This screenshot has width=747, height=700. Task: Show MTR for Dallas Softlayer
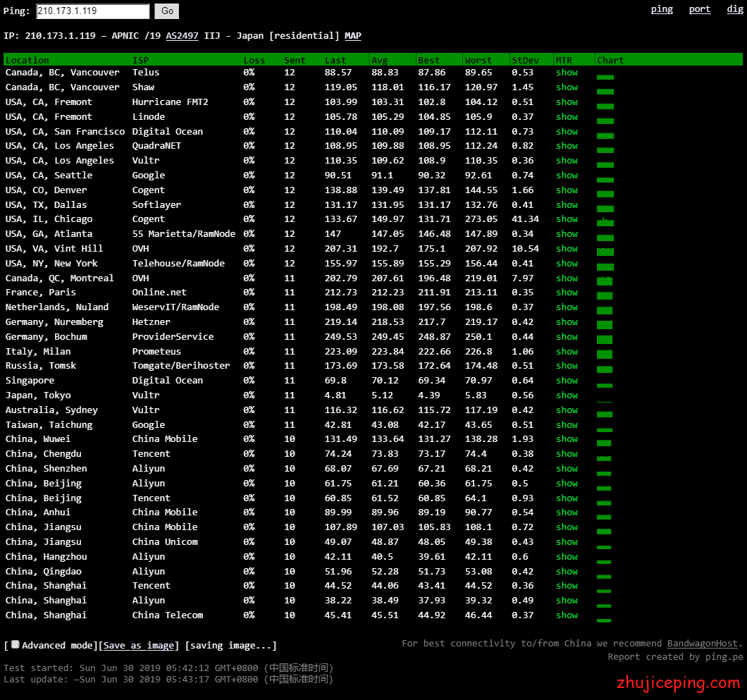click(x=567, y=205)
